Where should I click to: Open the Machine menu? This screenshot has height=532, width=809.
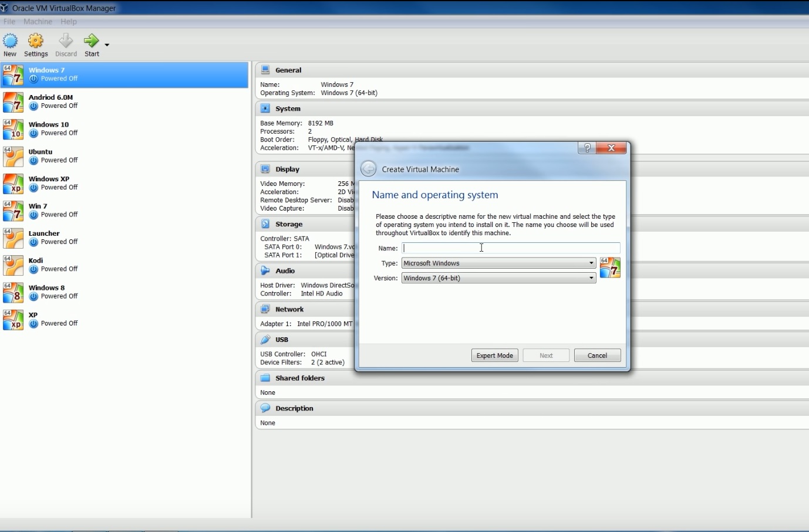point(38,22)
